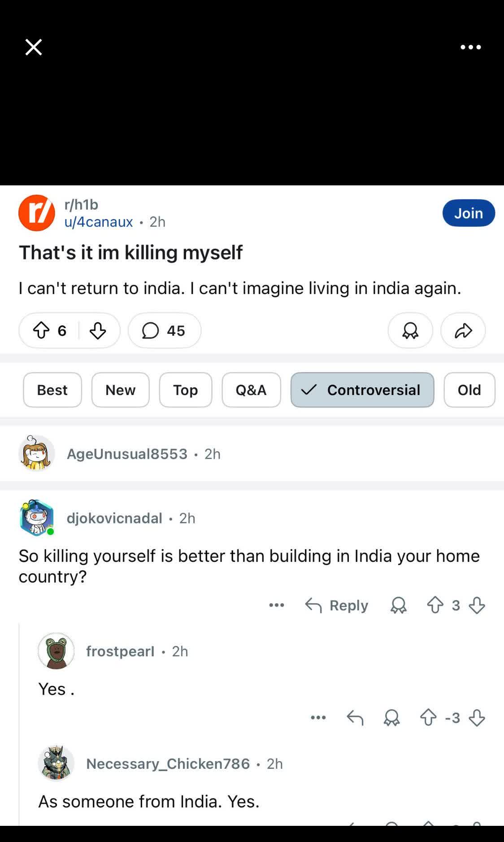The height and width of the screenshot is (842, 504).
Task: Switch comment sorting to Q&A
Action: tap(251, 390)
